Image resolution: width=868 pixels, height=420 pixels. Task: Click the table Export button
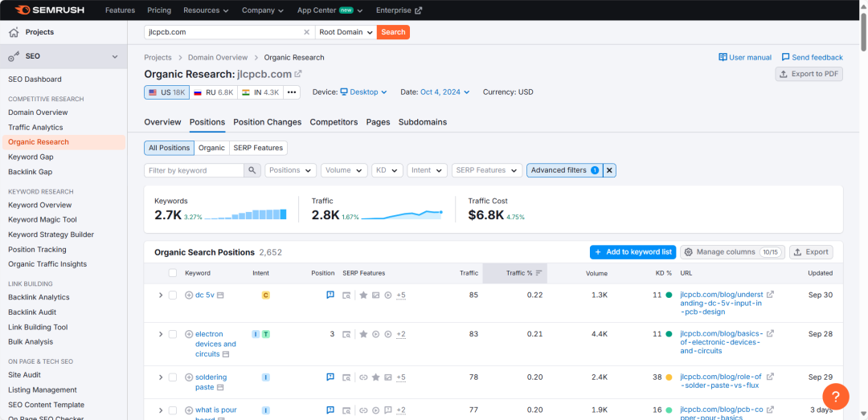(811, 252)
